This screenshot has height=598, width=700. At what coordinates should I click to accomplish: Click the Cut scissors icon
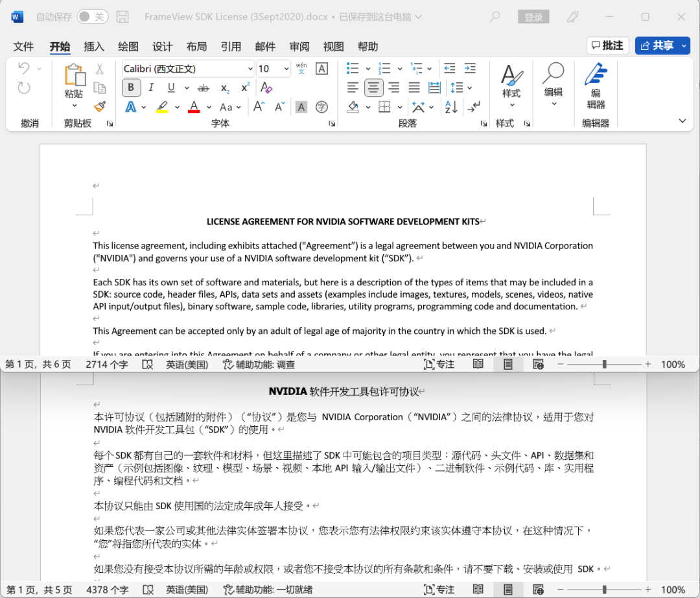tap(100, 69)
